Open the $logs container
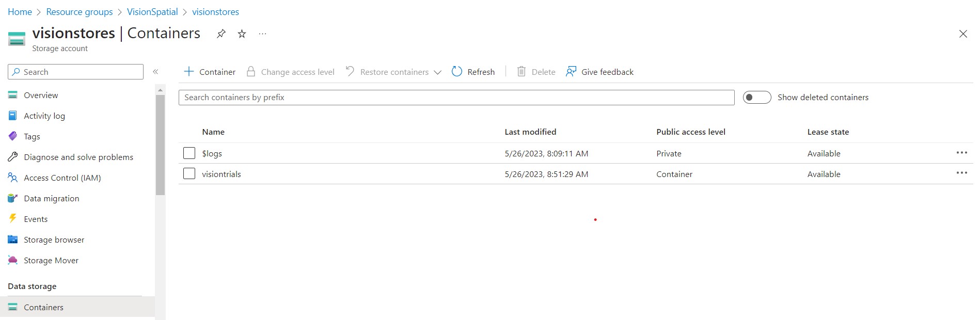This screenshot has height=320, width=980. pos(212,154)
